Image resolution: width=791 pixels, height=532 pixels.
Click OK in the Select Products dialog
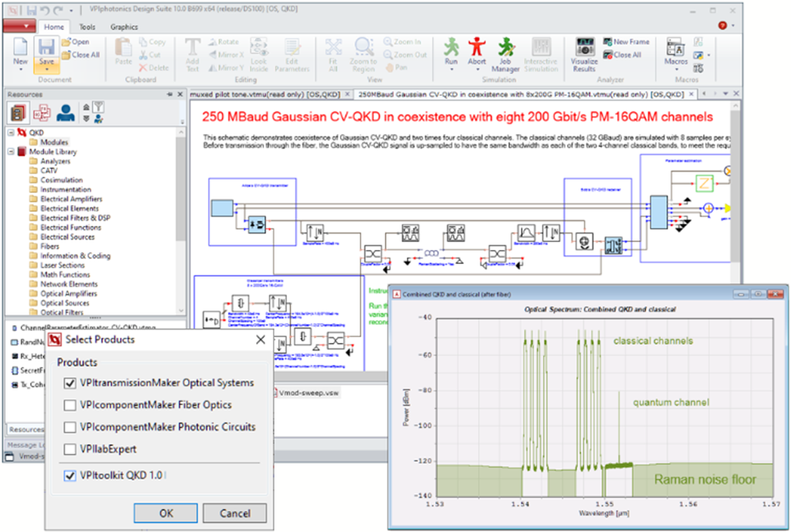[166, 513]
